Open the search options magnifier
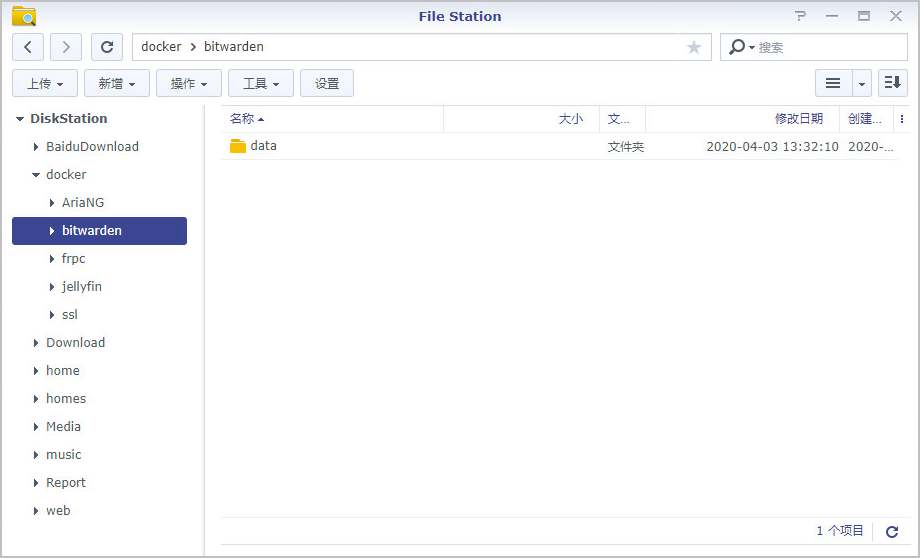Screen dimensions: 920x558 739,47
